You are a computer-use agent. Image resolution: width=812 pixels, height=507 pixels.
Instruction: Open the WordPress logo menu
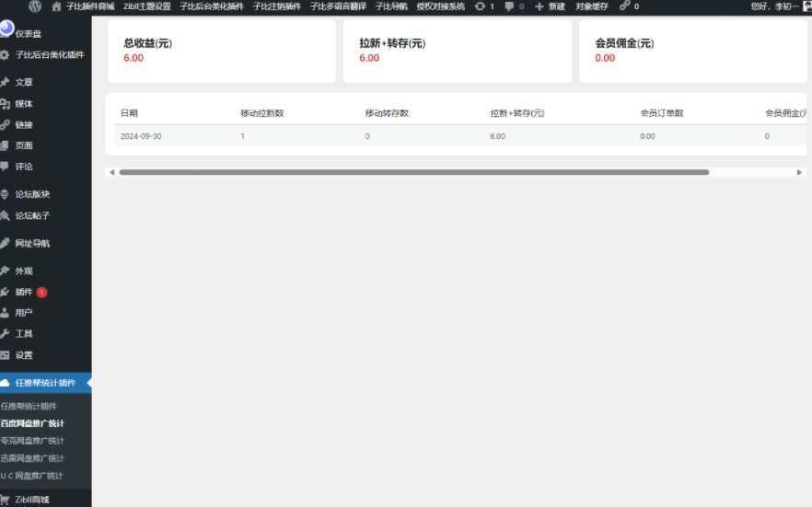35,6
